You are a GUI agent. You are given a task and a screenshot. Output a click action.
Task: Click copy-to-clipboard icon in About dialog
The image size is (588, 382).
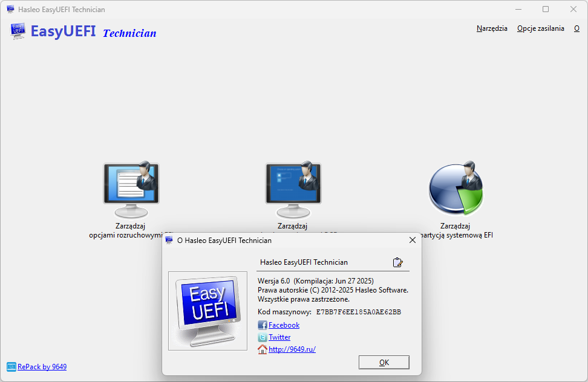[397, 262]
